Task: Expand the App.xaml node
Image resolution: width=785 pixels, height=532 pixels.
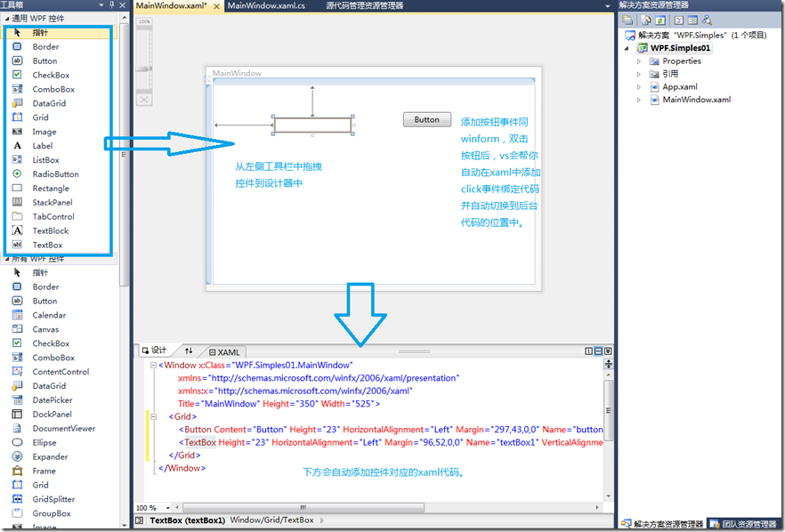Action: [x=639, y=87]
